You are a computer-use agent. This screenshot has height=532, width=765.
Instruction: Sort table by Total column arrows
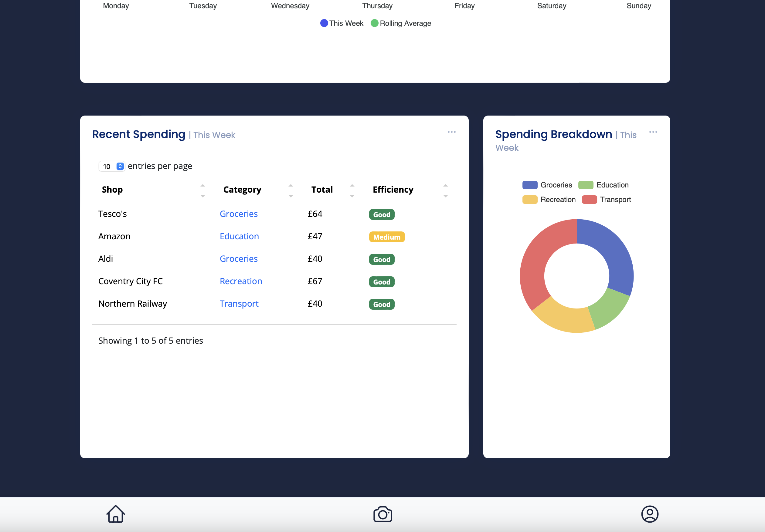[x=352, y=190]
